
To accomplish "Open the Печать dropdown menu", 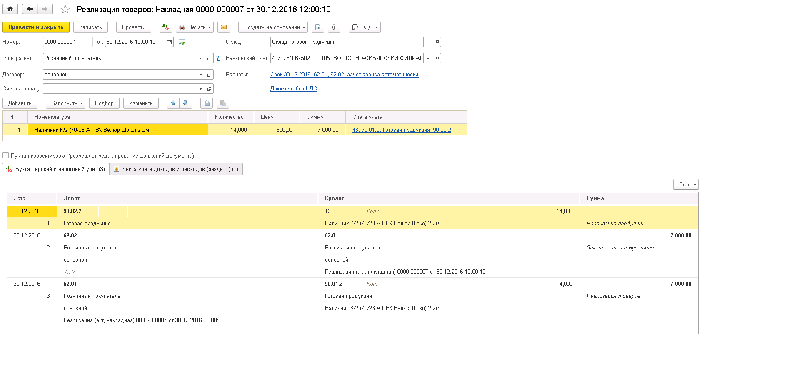I will pos(194,27).
